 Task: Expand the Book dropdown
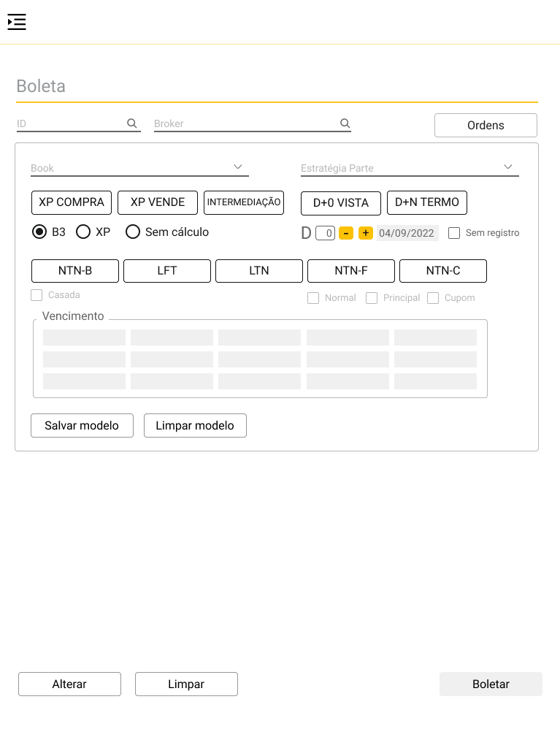238,167
